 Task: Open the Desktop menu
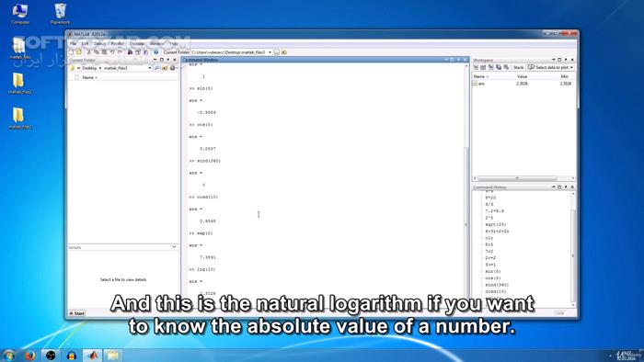coord(137,43)
